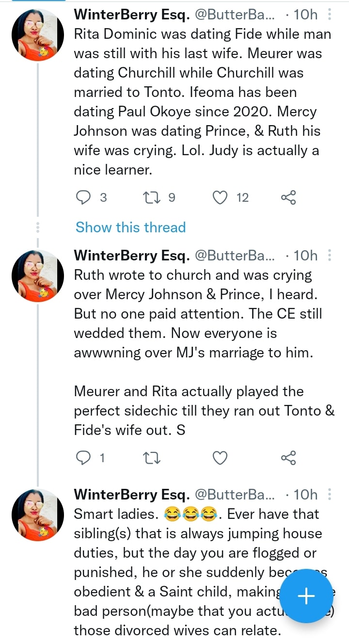
Task: Open more options on second tweet
Action: (330, 255)
